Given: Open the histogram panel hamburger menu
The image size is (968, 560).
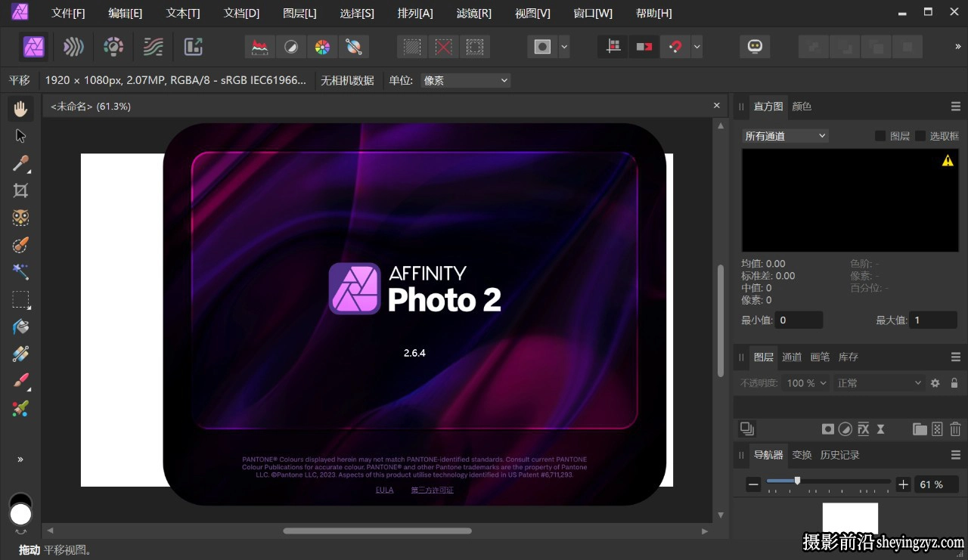Looking at the screenshot, I should tap(956, 107).
